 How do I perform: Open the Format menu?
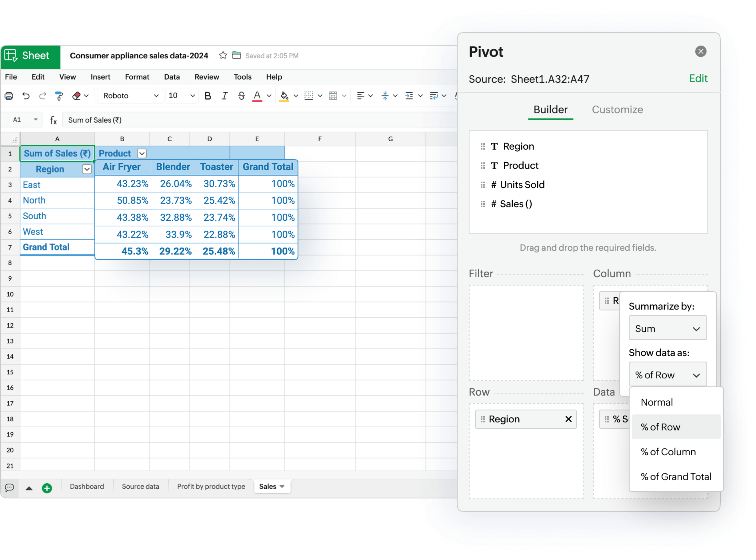pos(137,77)
